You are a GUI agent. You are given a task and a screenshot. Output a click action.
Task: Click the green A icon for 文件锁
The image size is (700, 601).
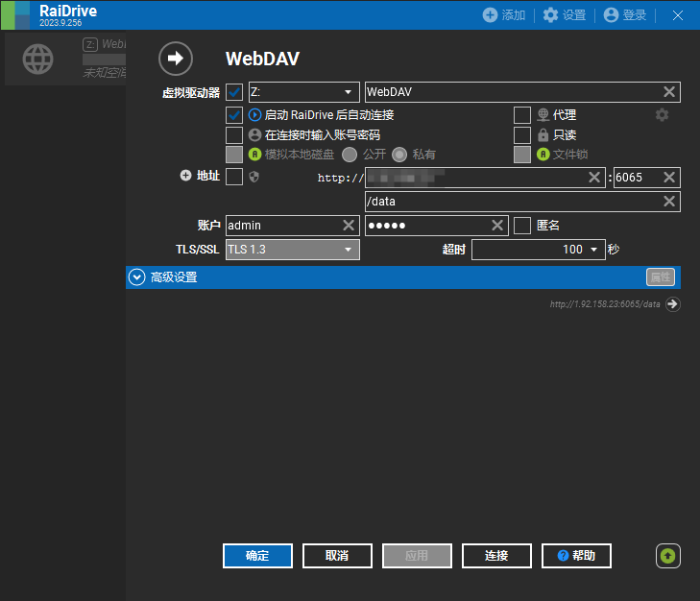pyautogui.click(x=543, y=155)
